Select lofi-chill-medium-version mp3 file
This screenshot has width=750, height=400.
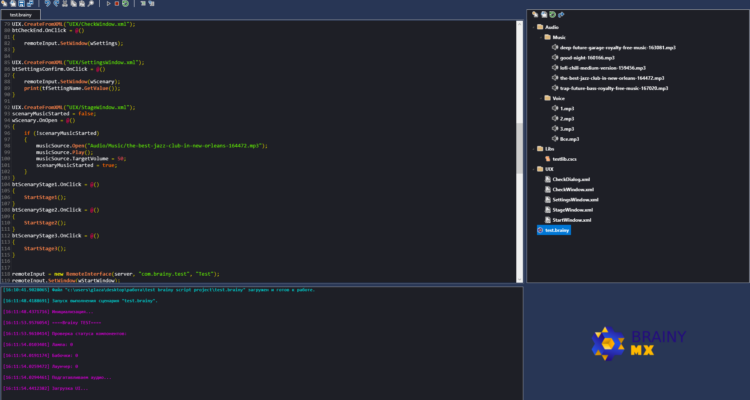coord(603,68)
